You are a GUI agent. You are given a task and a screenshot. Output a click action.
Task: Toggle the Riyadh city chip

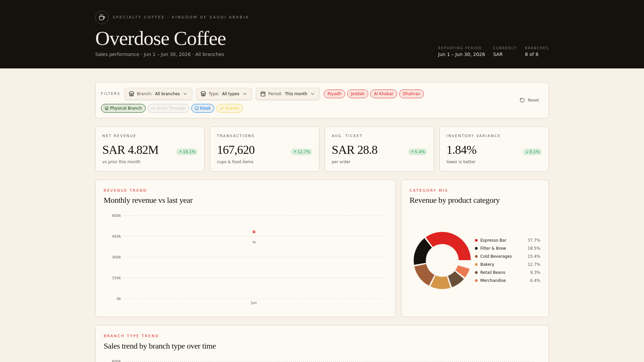334,94
